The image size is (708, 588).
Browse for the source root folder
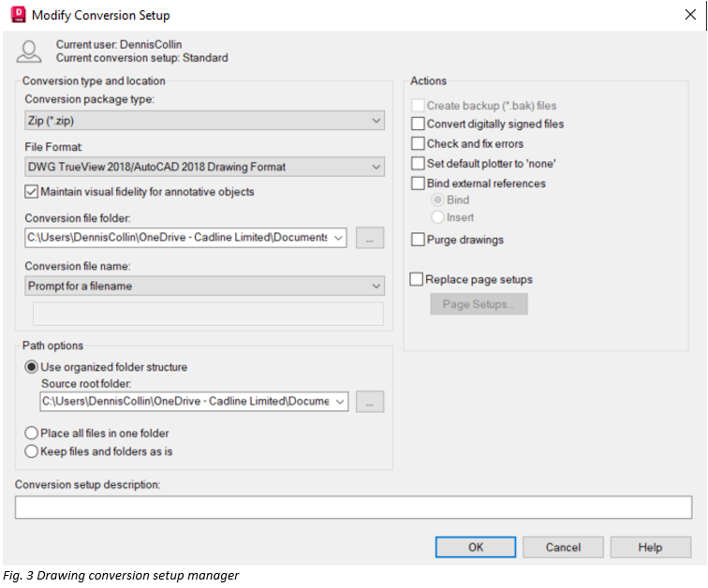pyautogui.click(x=370, y=402)
